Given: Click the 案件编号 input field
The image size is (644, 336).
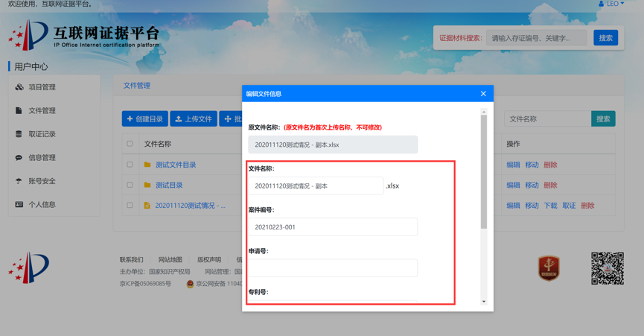Looking at the screenshot, I should pyautogui.click(x=333, y=227).
